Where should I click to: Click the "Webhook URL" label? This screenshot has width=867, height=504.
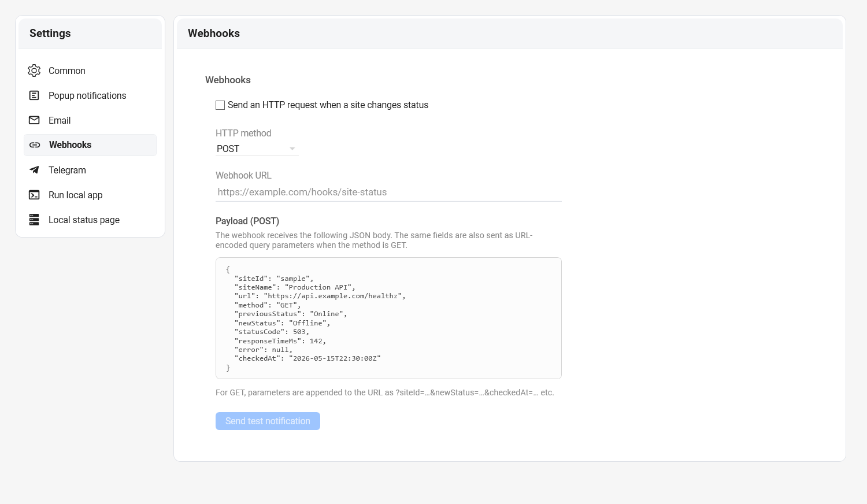[243, 175]
